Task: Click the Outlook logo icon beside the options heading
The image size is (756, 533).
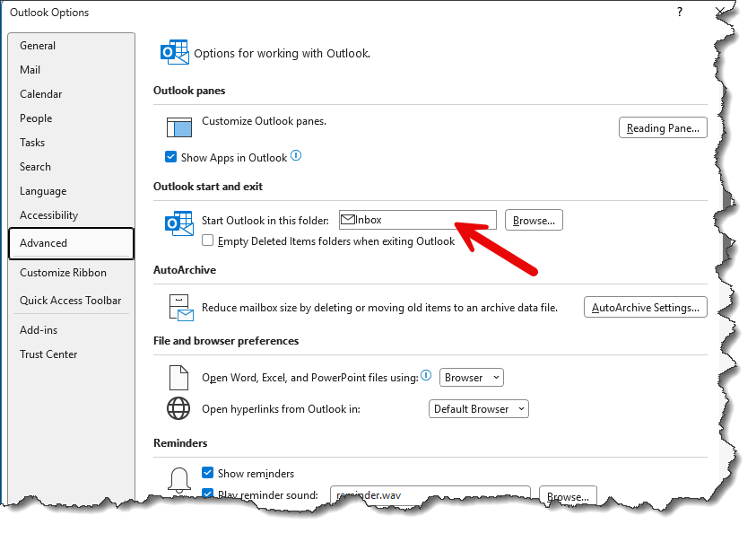Action: tap(175, 52)
